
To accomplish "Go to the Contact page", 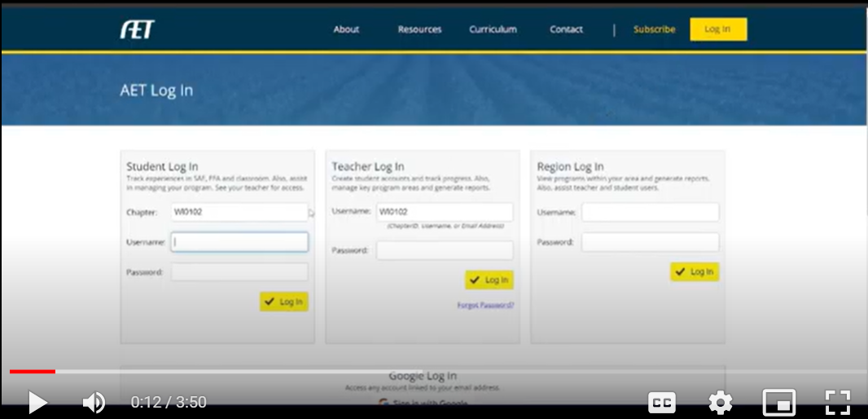I will point(566,29).
